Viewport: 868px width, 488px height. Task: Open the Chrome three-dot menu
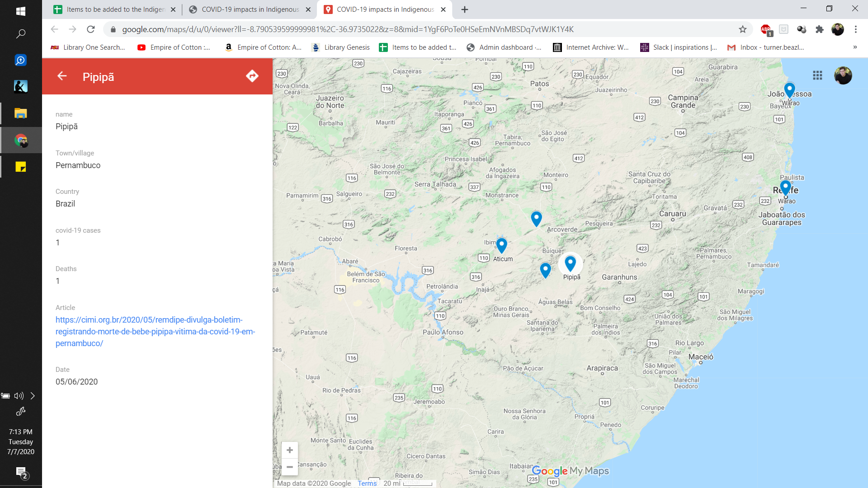pos(855,29)
